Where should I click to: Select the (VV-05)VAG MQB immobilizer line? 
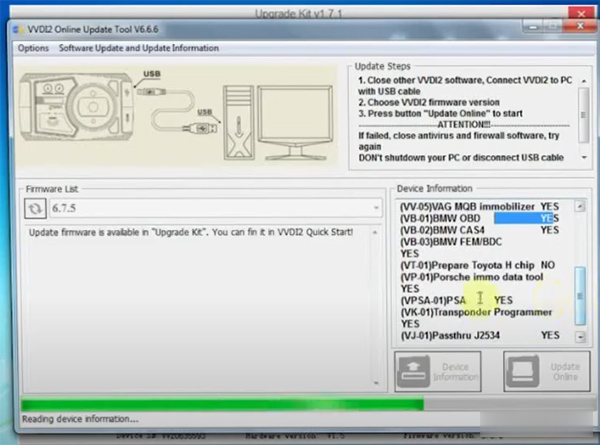click(479, 207)
